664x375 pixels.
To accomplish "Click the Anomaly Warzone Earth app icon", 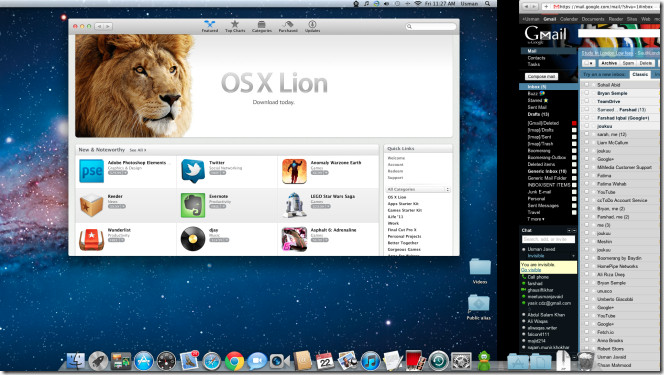I will click(294, 171).
